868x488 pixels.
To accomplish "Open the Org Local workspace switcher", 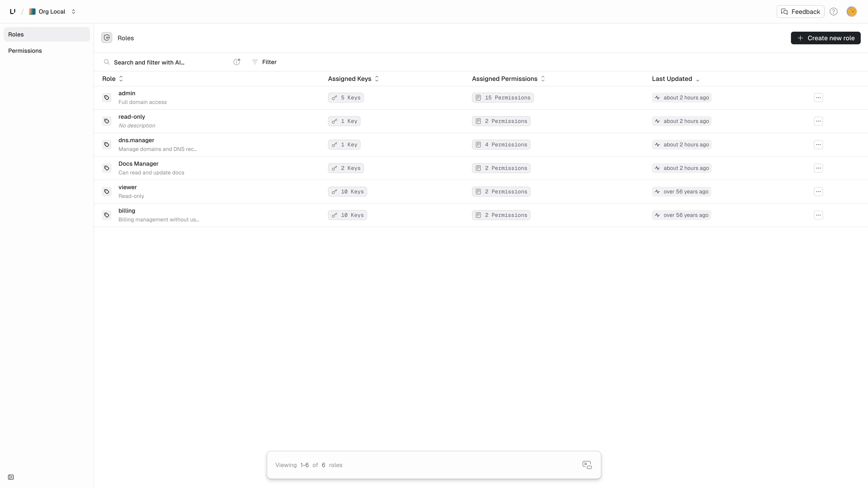I will click(52, 12).
